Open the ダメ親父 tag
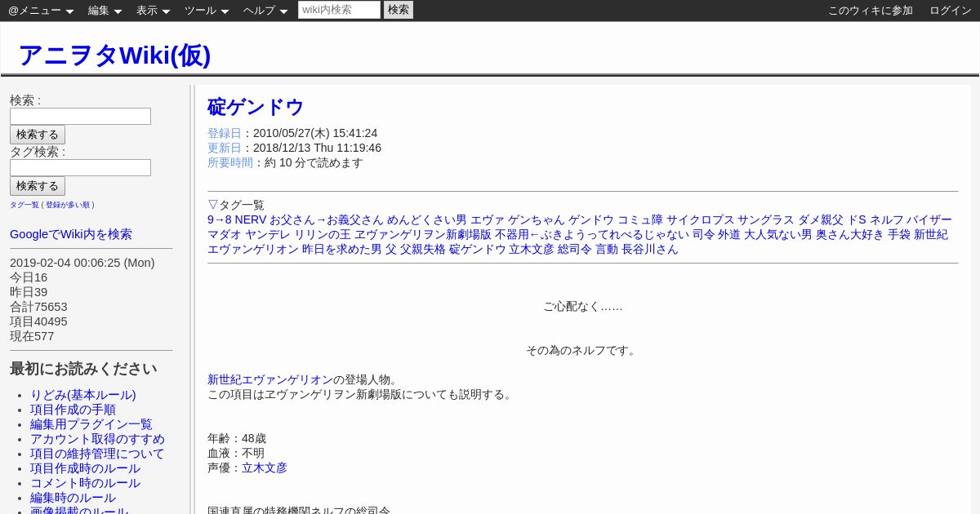 [x=821, y=219]
